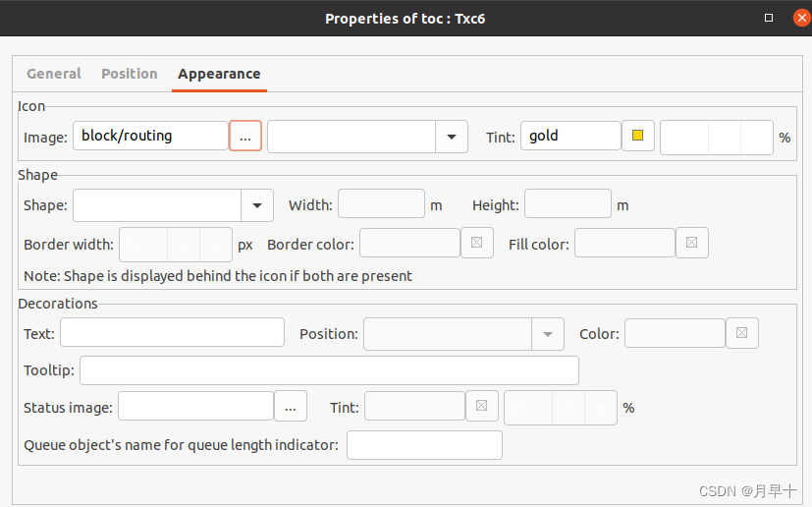Expand the Icon image size dropdown
The height and width of the screenshot is (507, 812).
pyautogui.click(x=451, y=138)
